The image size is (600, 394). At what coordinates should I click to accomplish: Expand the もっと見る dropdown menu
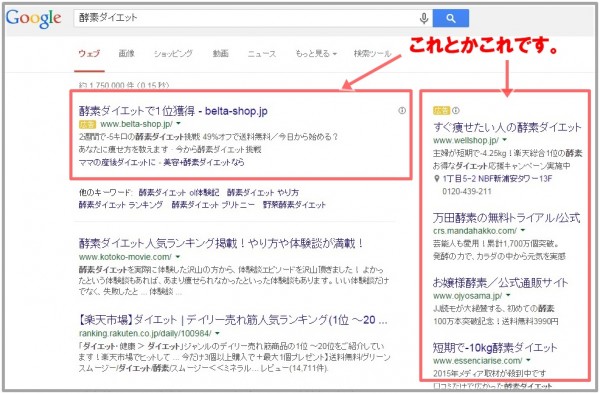316,53
